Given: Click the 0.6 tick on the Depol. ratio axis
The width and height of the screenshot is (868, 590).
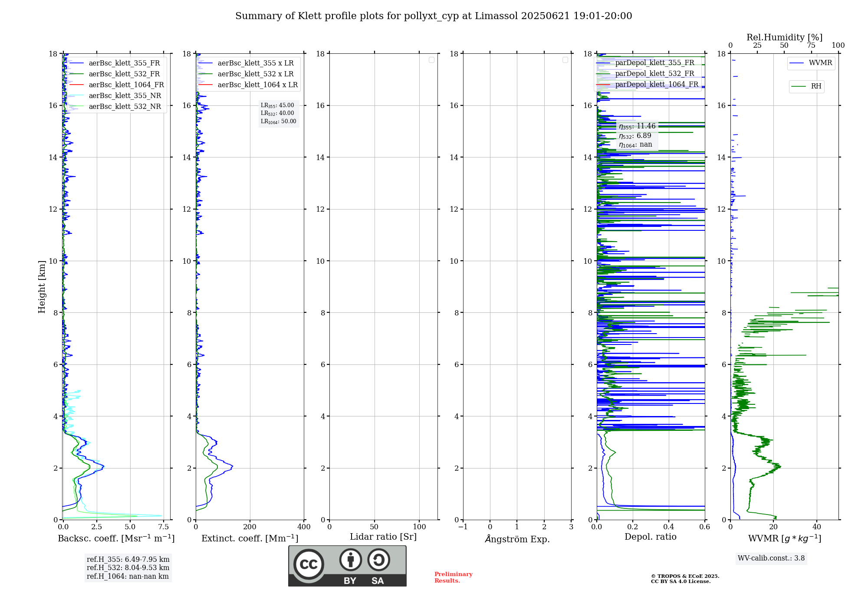Looking at the screenshot, I should coord(705,527).
